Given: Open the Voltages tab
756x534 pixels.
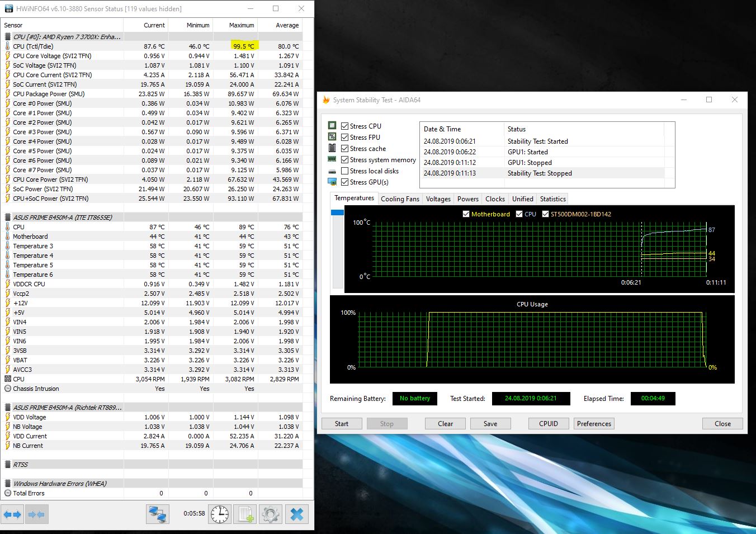Looking at the screenshot, I should [438, 199].
